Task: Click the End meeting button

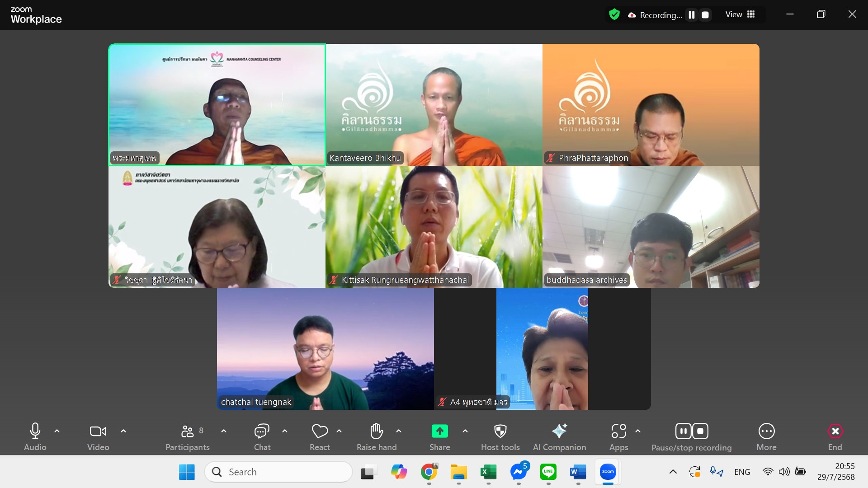Action: (x=835, y=432)
